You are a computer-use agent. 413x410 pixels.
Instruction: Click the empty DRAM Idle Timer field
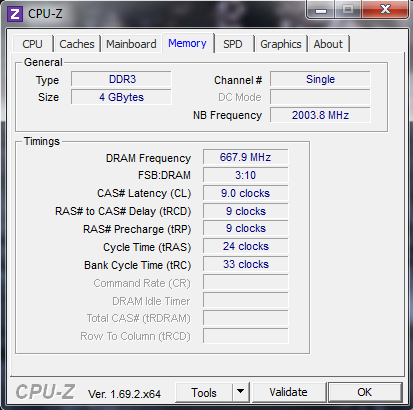click(x=245, y=300)
